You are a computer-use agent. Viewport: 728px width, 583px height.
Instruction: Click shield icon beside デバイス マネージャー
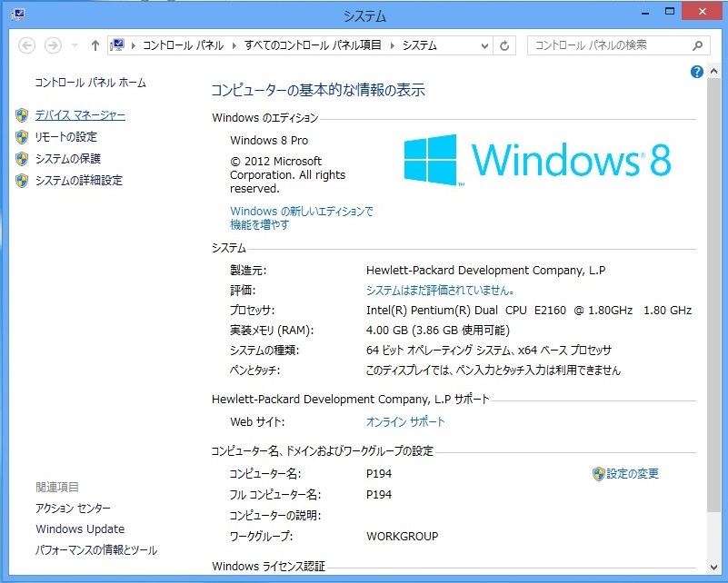pos(22,115)
